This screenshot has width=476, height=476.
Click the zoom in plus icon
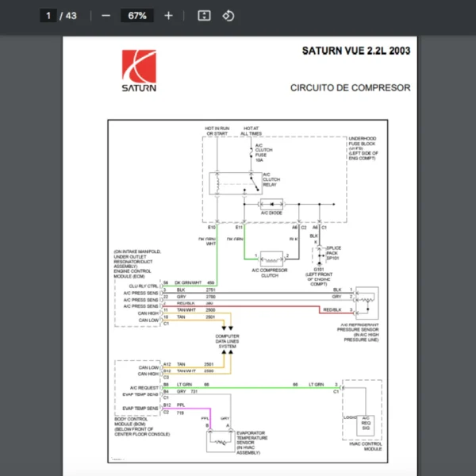point(168,16)
